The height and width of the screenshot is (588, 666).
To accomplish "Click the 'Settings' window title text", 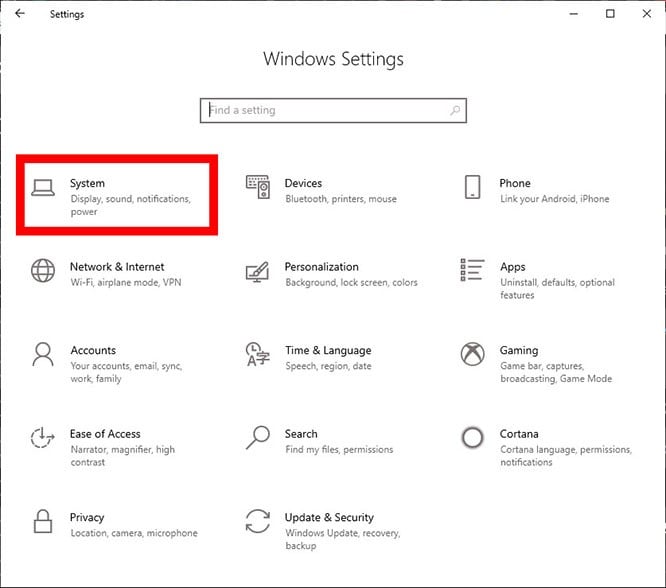I will point(67,14).
